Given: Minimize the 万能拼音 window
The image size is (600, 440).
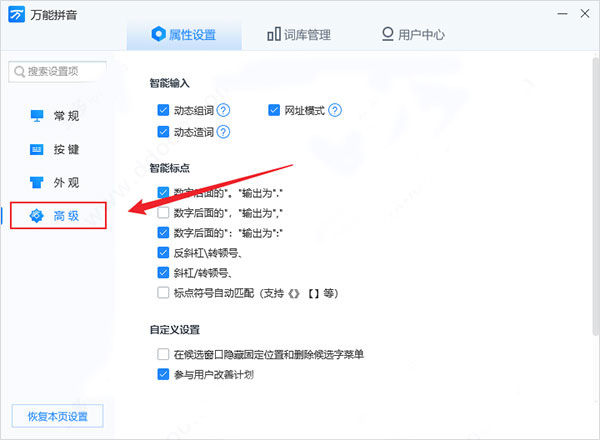Looking at the screenshot, I should click(x=562, y=14).
